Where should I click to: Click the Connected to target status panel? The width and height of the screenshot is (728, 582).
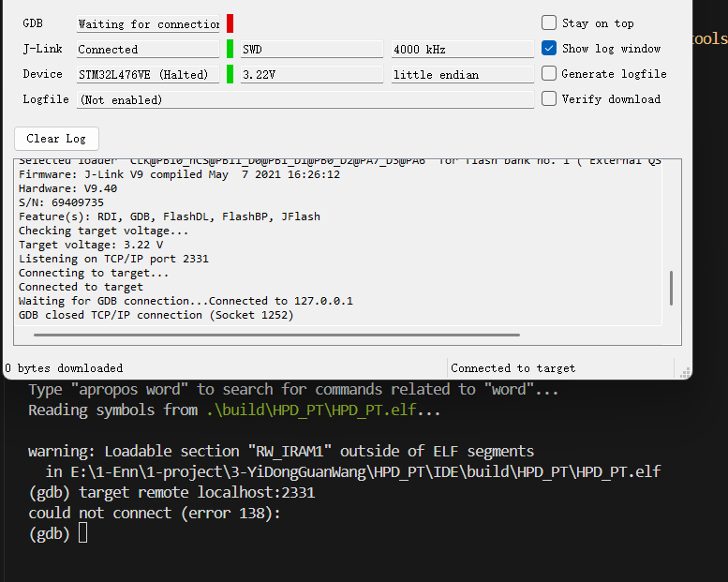click(x=560, y=368)
